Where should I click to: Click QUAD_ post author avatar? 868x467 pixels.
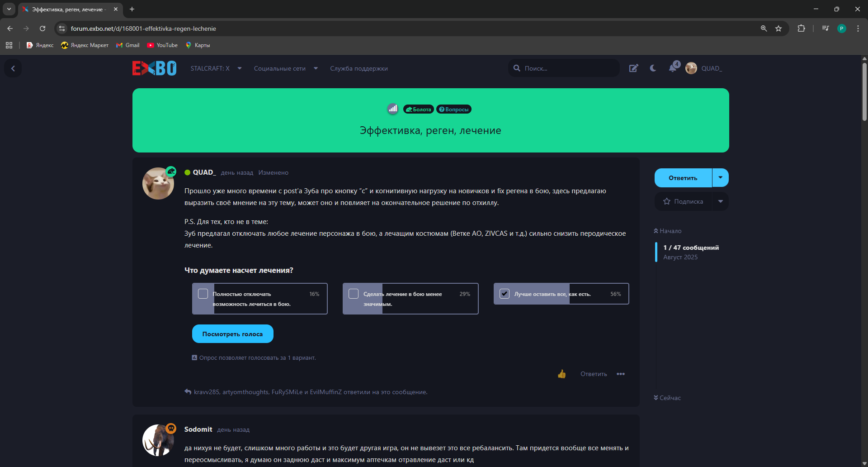pos(158,183)
